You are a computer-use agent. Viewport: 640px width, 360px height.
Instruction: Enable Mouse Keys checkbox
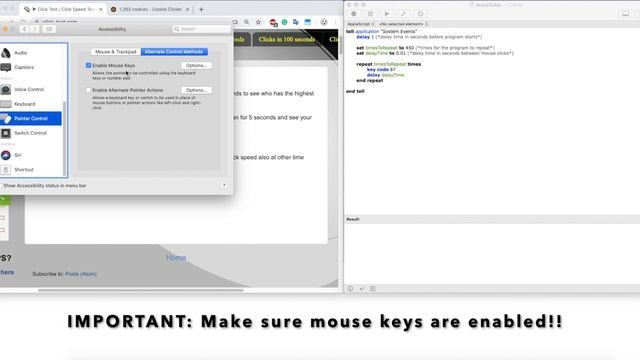(x=88, y=65)
